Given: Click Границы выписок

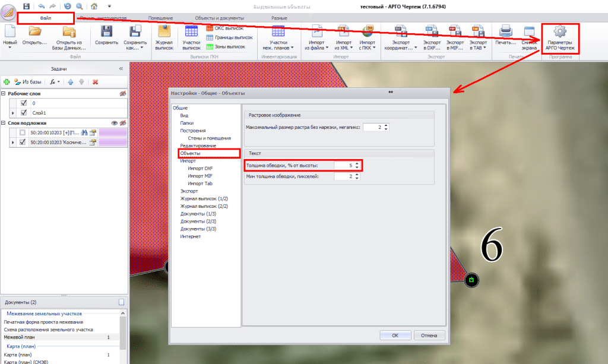Looking at the screenshot, I should click(230, 37).
